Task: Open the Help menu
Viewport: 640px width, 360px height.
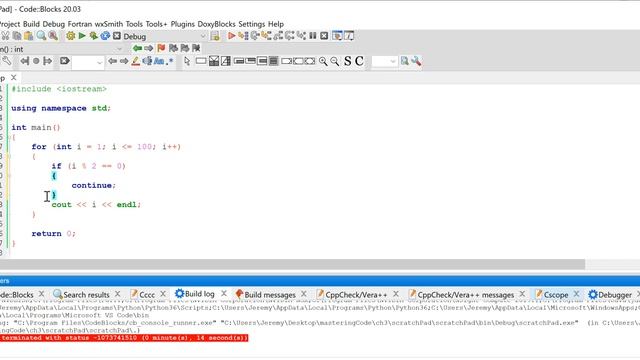Action: coord(276,24)
